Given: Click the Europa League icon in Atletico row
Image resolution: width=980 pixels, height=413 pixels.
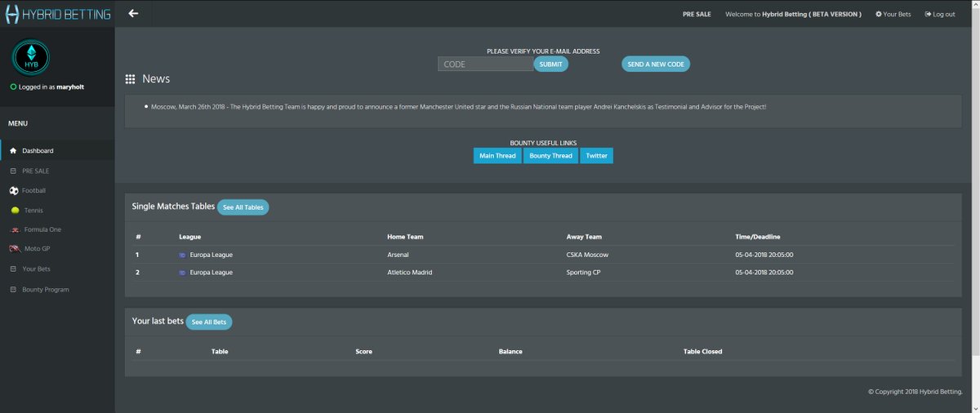Looking at the screenshot, I should (182, 273).
